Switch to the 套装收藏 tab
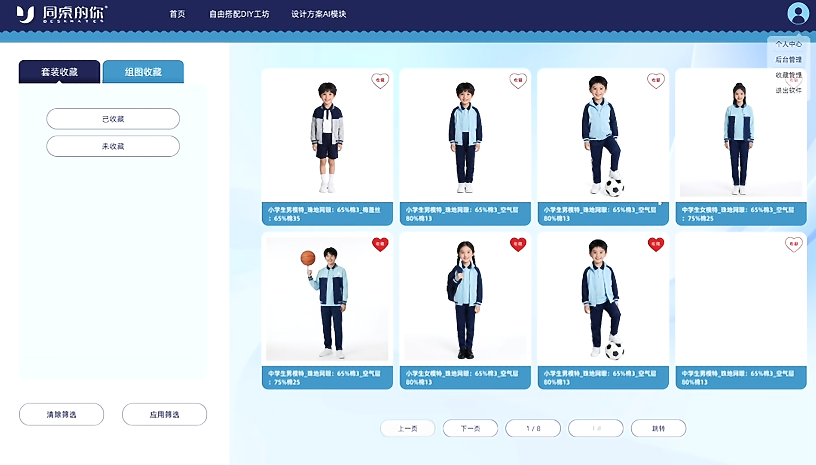This screenshot has width=816, height=465. click(59, 72)
